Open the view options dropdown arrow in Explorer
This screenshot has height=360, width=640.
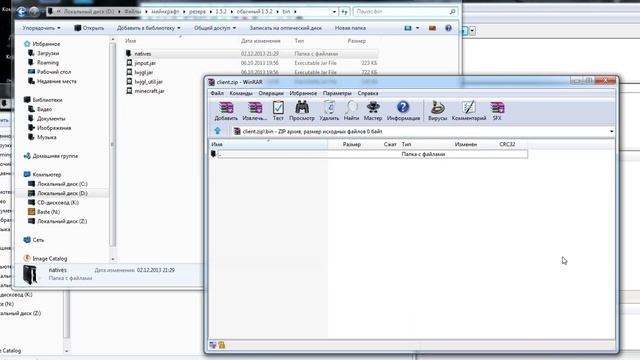(417, 28)
